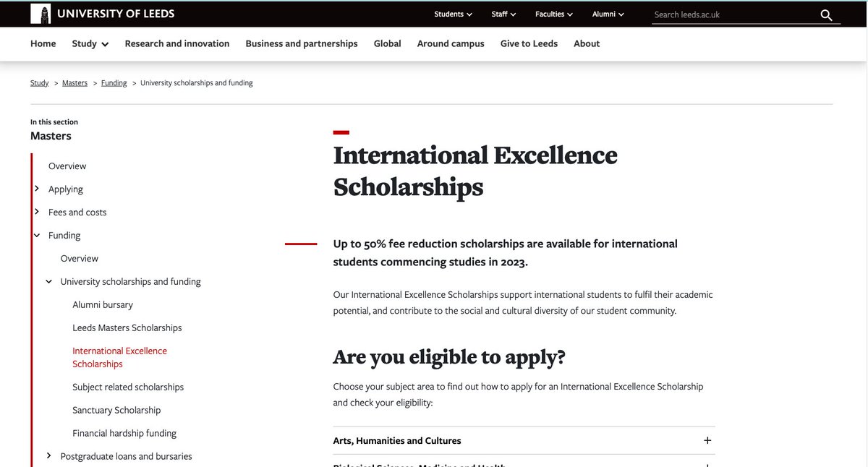
Task: Collapse University scholarships and funding chevron
Action: click(x=49, y=281)
